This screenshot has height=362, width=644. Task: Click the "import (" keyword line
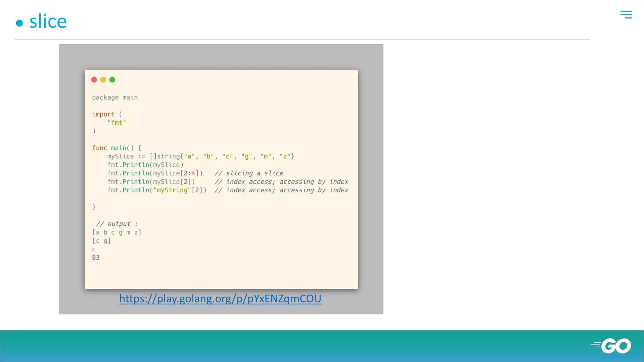coord(107,114)
